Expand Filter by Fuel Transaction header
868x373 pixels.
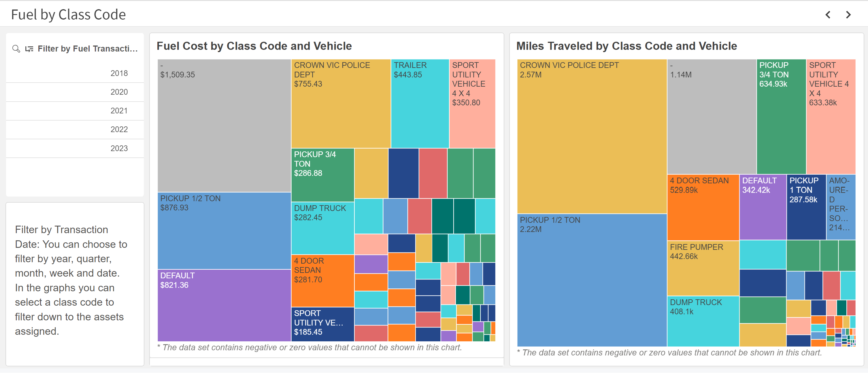[x=87, y=49]
